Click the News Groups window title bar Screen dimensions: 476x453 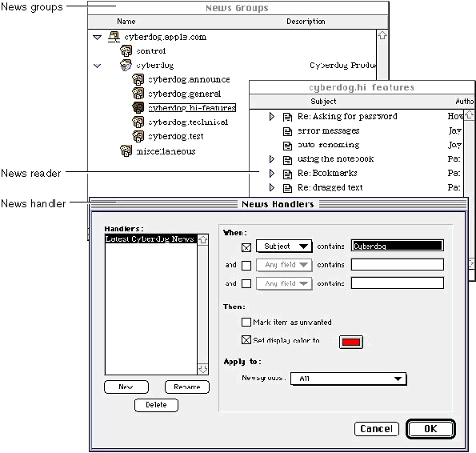point(238,8)
